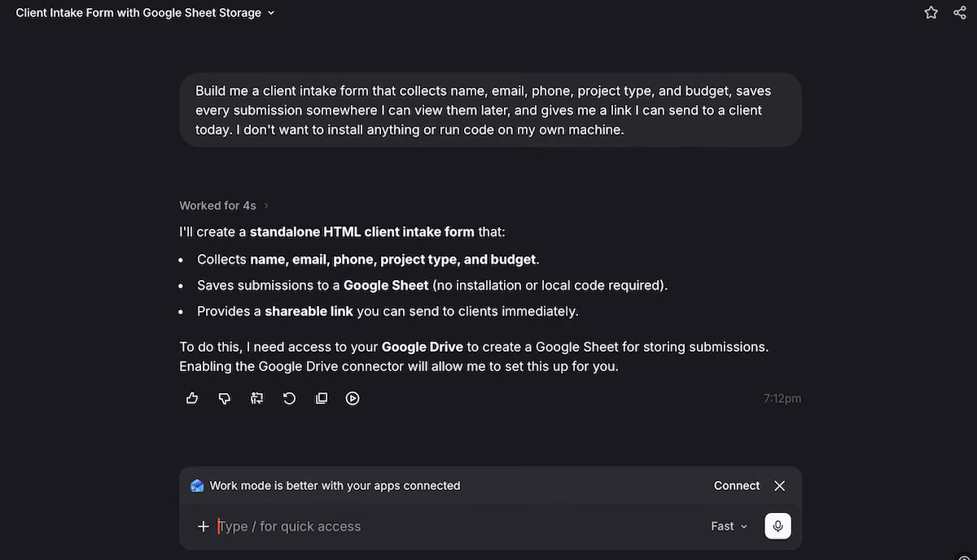
Task: Click the Work mode banner icon
Action: pyautogui.click(x=197, y=486)
